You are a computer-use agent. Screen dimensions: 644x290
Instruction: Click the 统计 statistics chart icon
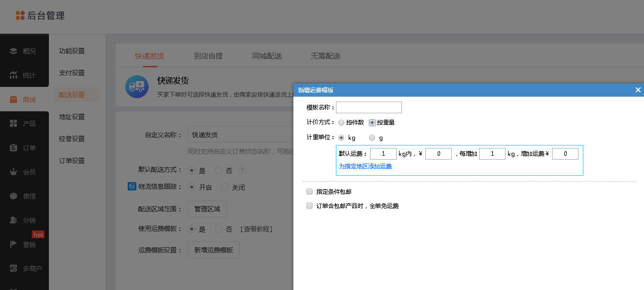pos(14,75)
